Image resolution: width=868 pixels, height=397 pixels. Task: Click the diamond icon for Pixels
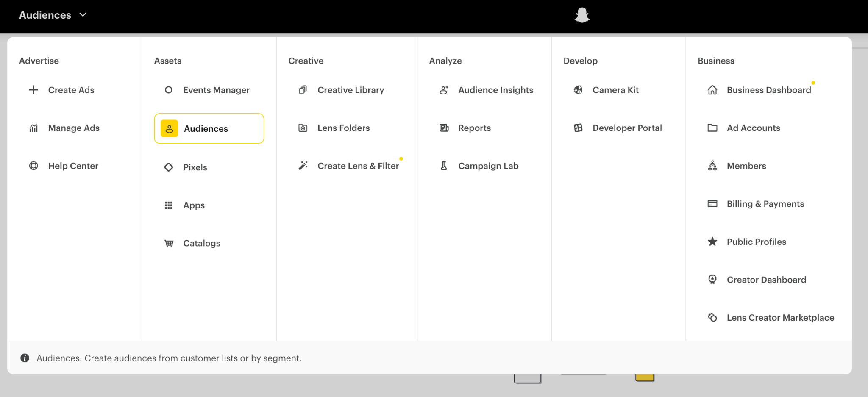point(169,167)
